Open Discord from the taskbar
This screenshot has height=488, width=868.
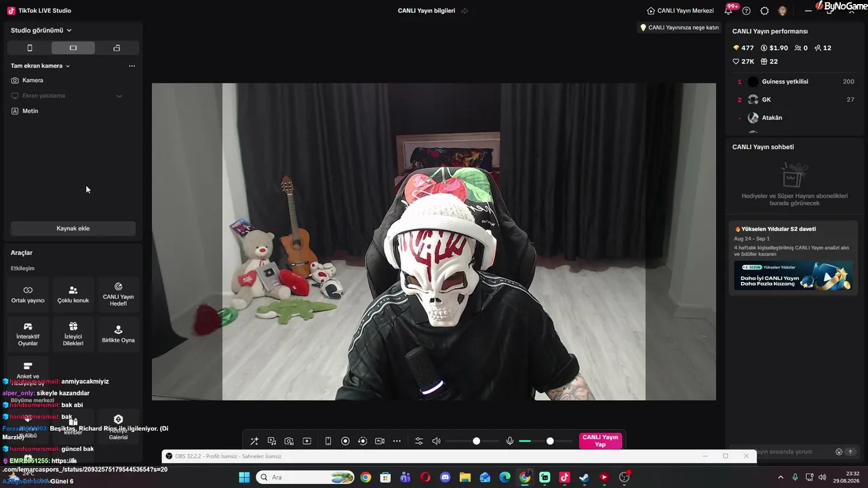pyautogui.click(x=445, y=477)
